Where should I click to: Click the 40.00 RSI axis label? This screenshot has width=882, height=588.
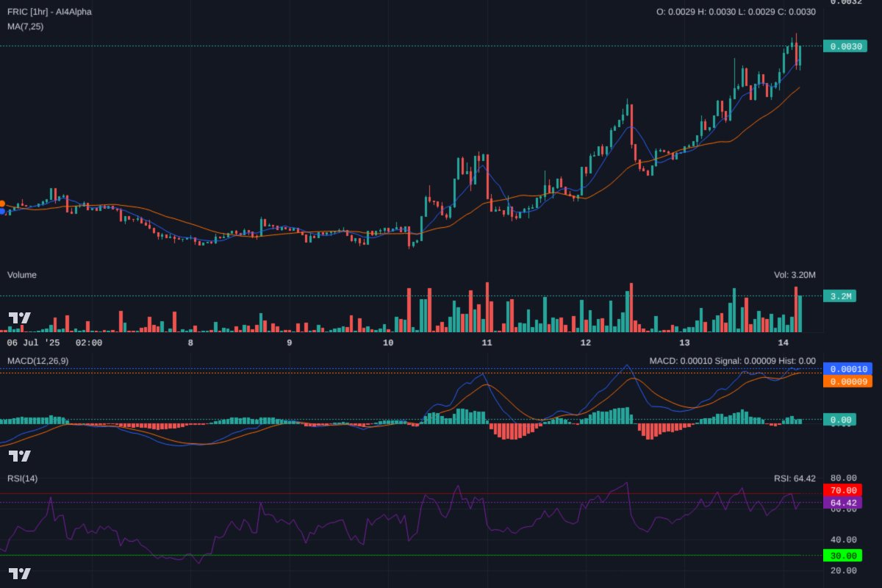pyautogui.click(x=844, y=539)
